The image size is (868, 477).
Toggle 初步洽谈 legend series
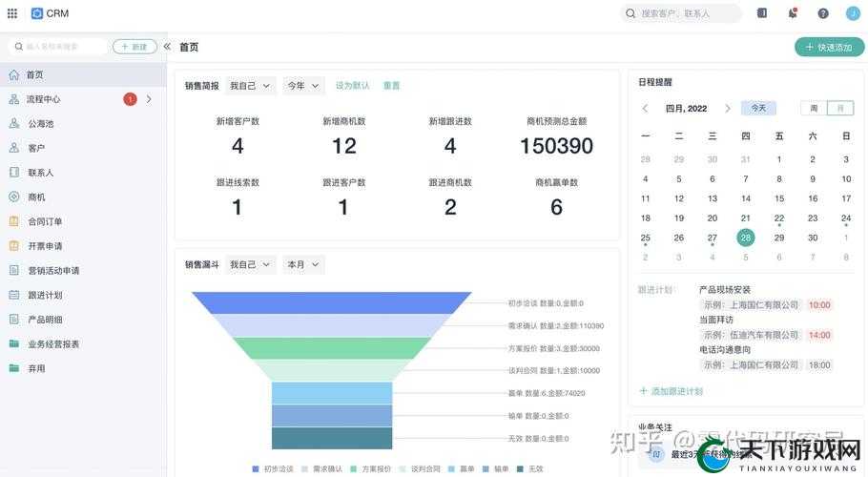[273, 468]
